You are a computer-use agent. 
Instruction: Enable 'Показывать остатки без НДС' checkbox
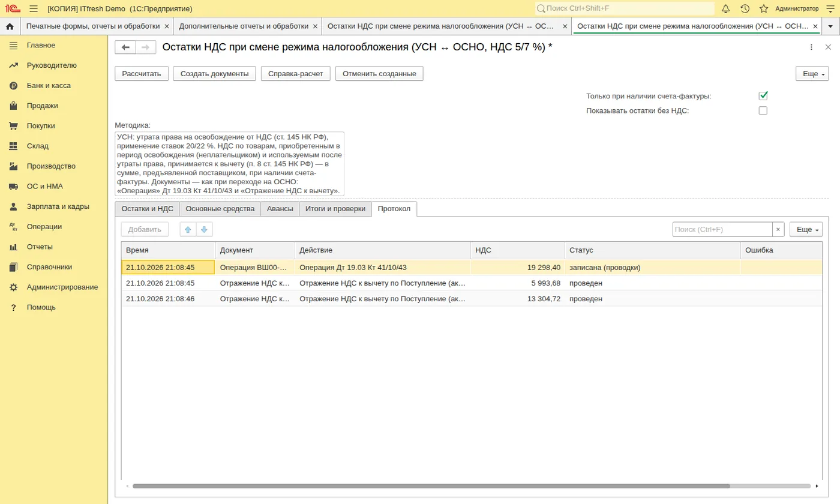tap(763, 110)
